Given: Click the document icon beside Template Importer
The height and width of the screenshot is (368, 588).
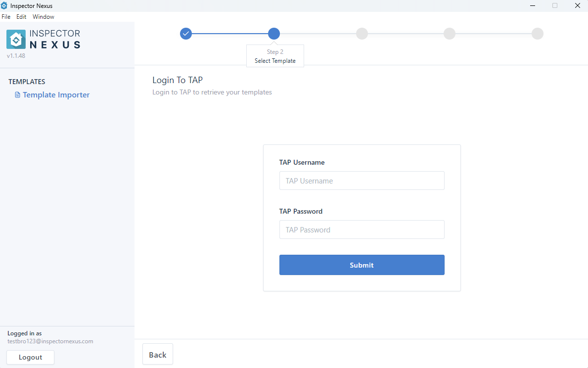Looking at the screenshot, I should [x=18, y=95].
